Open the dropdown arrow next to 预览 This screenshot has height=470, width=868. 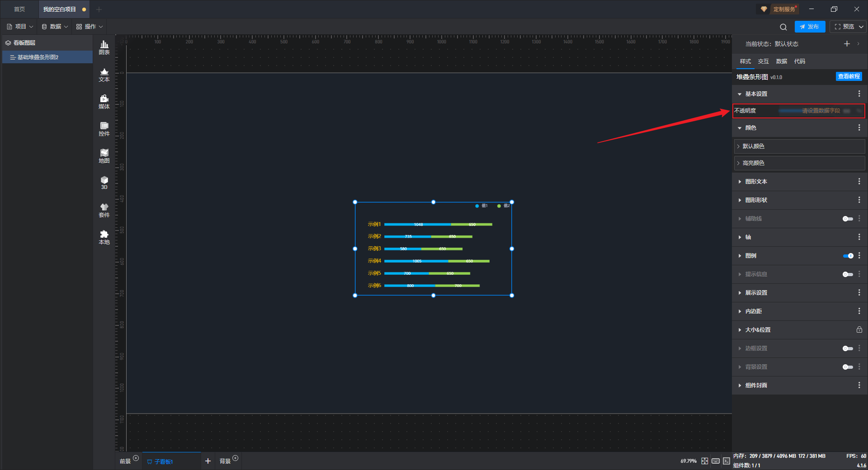pos(861,27)
